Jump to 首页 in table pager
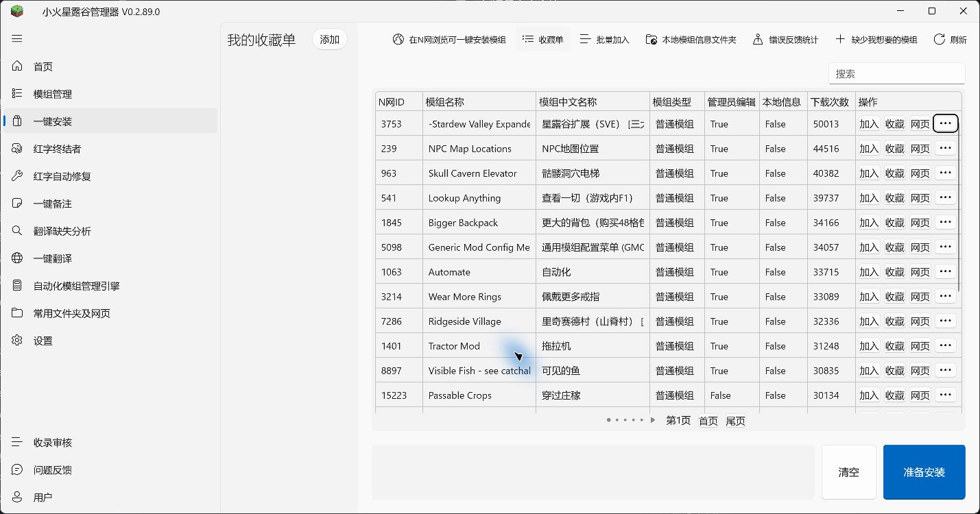This screenshot has width=980, height=514. (x=708, y=421)
